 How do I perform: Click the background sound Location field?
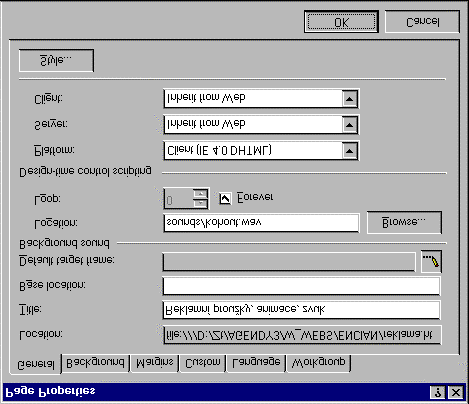[x=261, y=223]
